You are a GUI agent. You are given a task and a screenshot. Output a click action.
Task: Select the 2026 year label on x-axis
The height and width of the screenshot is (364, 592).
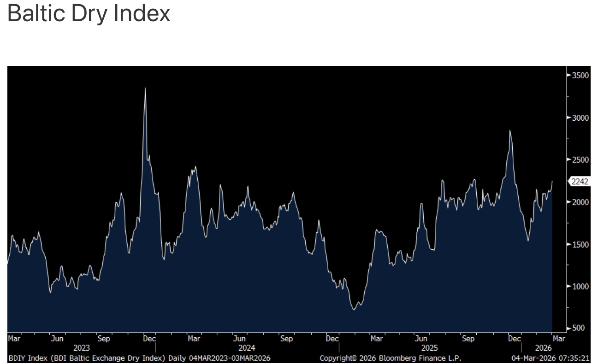coord(542,348)
